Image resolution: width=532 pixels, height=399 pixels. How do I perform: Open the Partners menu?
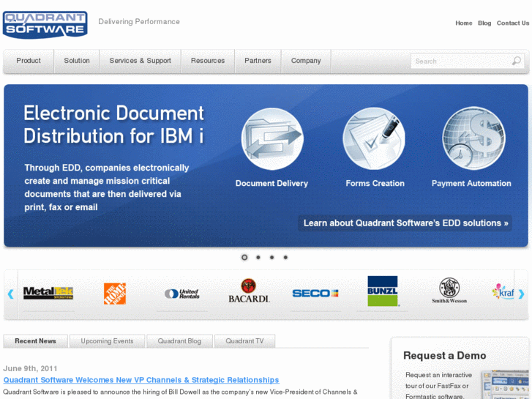tap(258, 61)
